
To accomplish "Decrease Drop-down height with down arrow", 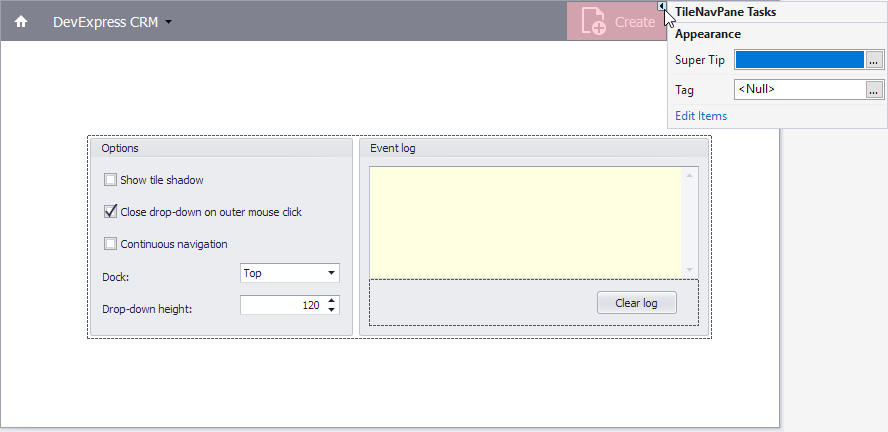I will [332, 310].
